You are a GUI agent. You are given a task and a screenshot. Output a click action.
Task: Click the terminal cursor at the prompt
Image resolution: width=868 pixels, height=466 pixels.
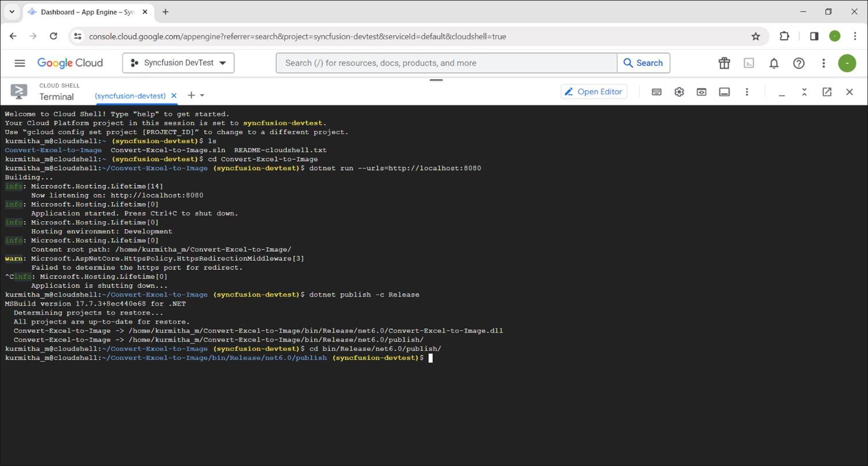tap(431, 358)
